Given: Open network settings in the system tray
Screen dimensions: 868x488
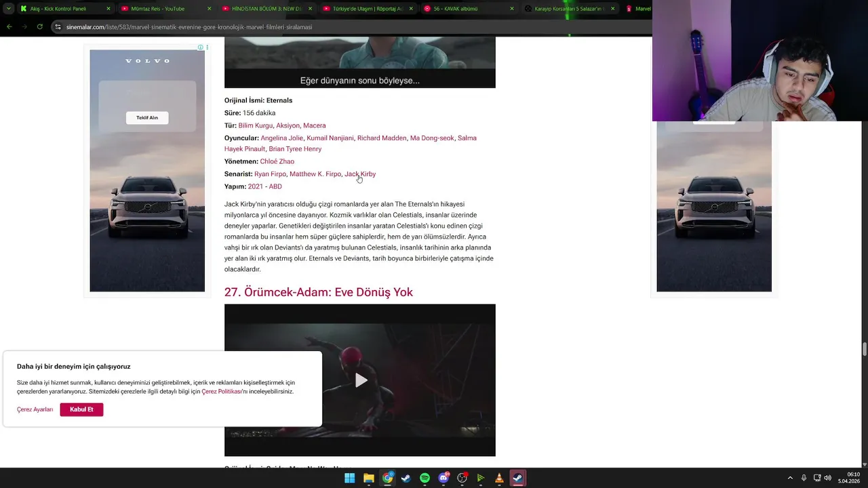Looking at the screenshot, I should (x=817, y=478).
